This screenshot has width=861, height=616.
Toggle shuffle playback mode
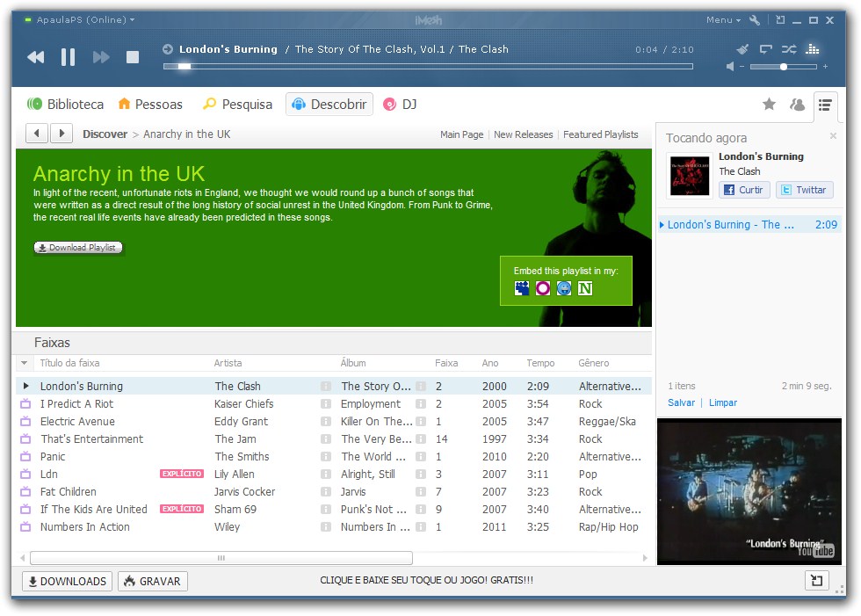(788, 49)
